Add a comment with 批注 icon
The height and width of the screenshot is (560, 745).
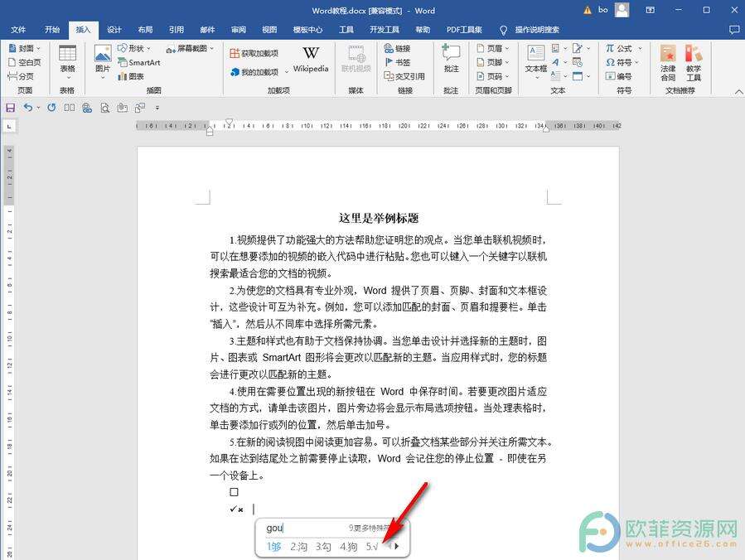click(450, 58)
